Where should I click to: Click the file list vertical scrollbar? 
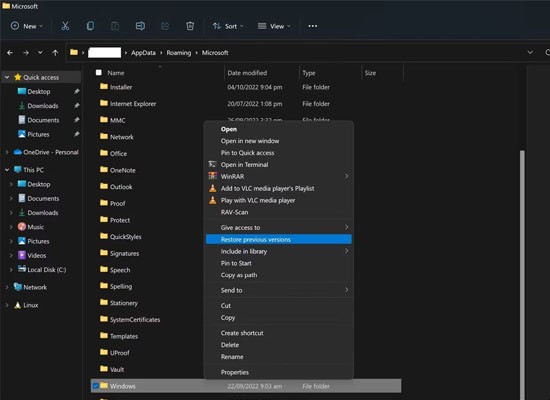pyautogui.click(x=522, y=274)
